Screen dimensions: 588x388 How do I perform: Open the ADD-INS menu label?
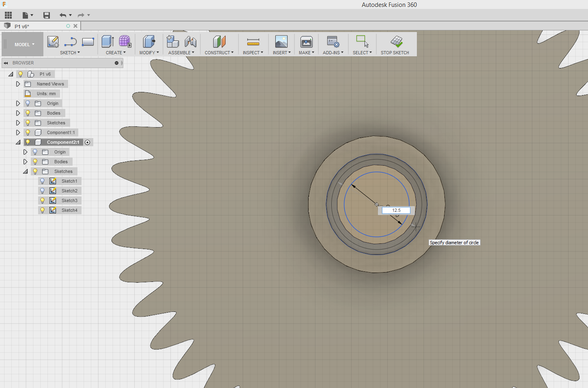(333, 53)
